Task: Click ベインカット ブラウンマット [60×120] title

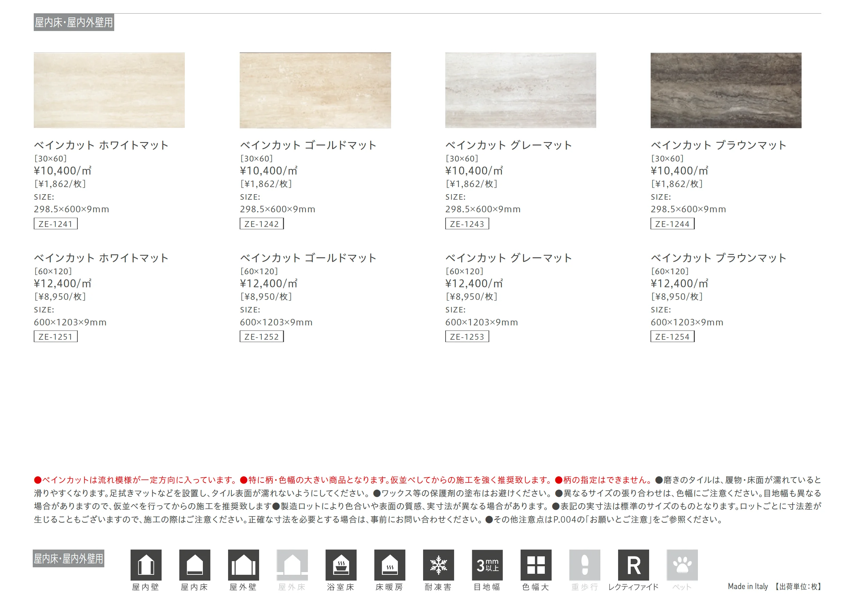Action: pyautogui.click(x=718, y=258)
